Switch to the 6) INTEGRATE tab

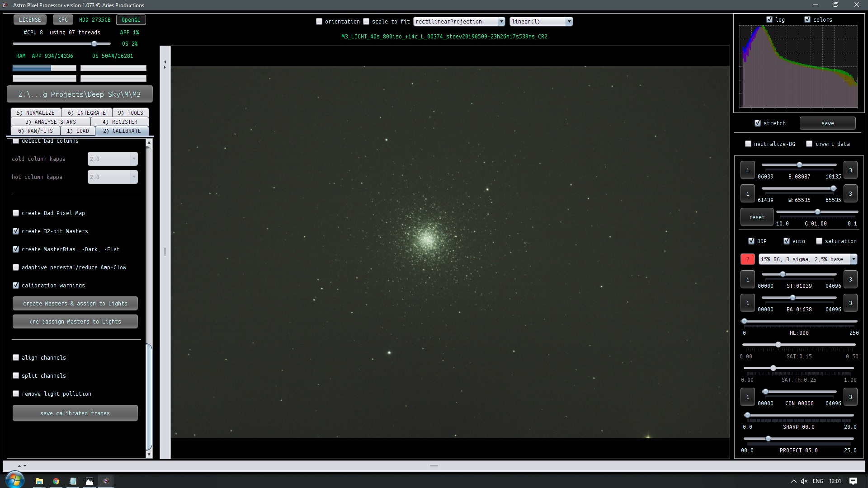(x=87, y=113)
